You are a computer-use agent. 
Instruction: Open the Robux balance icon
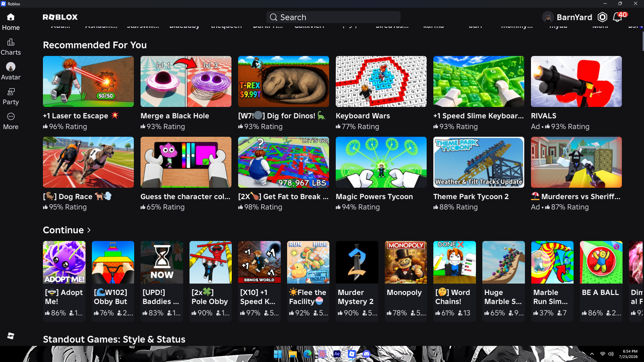pyautogui.click(x=602, y=17)
